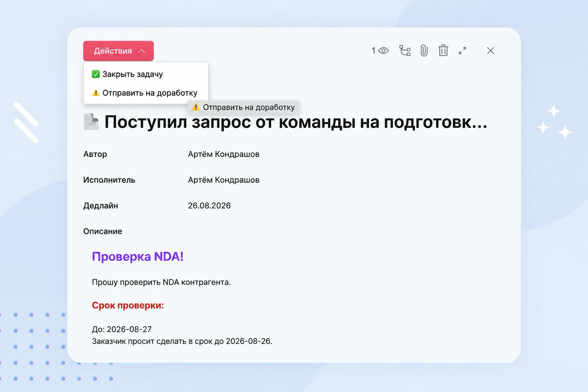The image size is (588, 392).
Task: Click the Описание label
Action: 102,231
